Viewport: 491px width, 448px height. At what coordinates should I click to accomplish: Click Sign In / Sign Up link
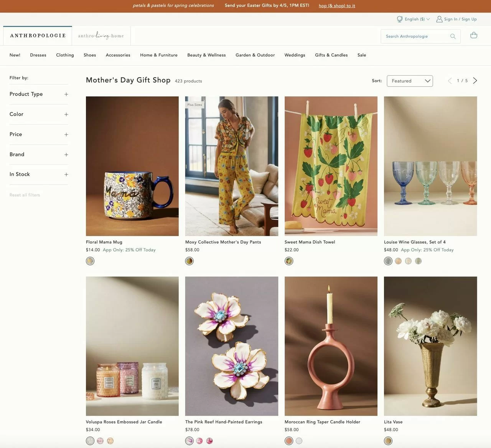[460, 19]
